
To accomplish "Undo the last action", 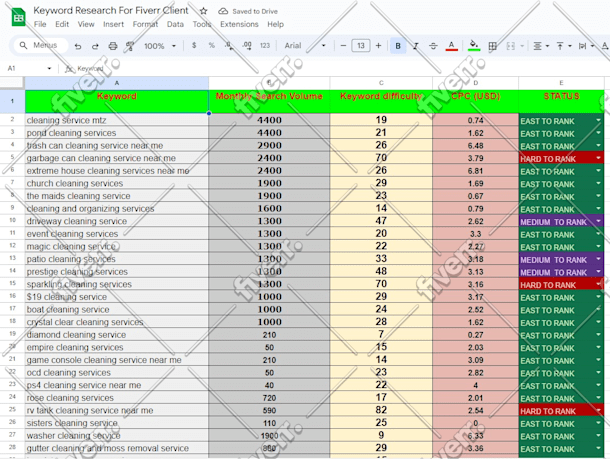I will pyautogui.click(x=78, y=46).
